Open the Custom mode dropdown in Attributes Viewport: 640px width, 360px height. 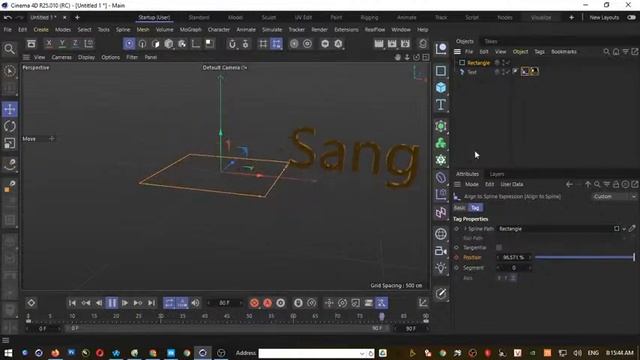pos(614,197)
